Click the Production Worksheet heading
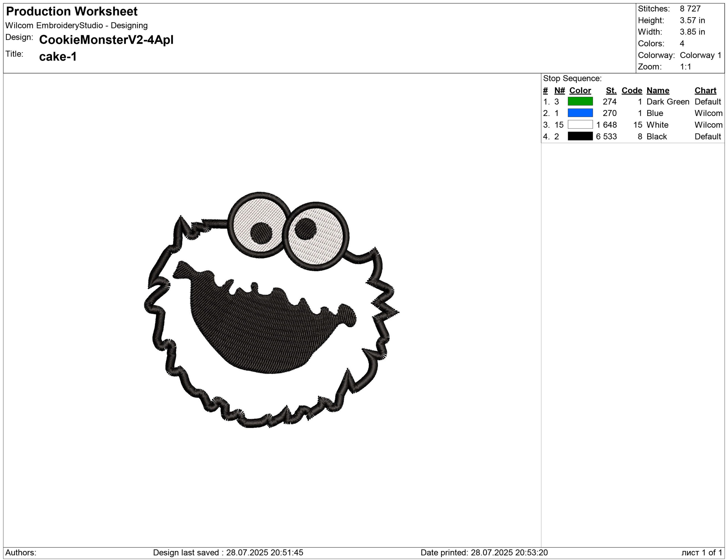Viewport: 728px width, 560px height. click(72, 11)
